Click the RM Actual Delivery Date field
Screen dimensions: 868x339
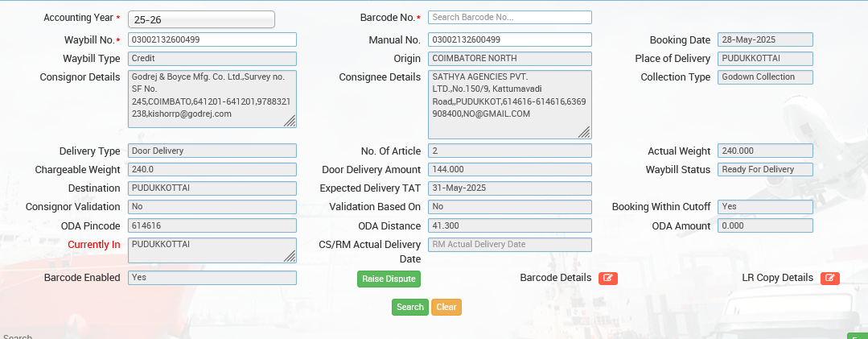[x=509, y=245]
